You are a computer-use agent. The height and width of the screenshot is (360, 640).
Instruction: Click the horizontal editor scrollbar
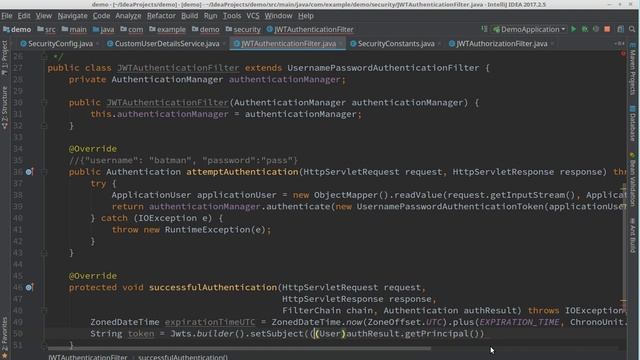pyautogui.click(x=239, y=349)
